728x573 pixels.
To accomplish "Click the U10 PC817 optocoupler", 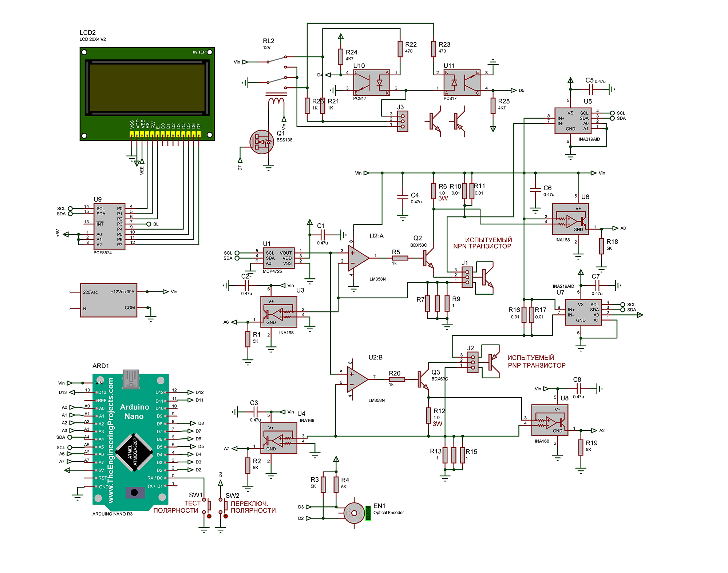I will click(x=371, y=83).
